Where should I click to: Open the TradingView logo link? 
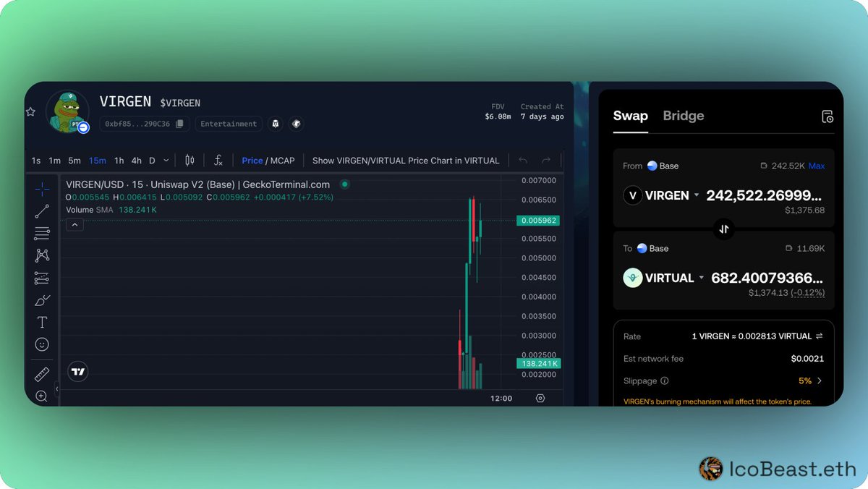78,372
